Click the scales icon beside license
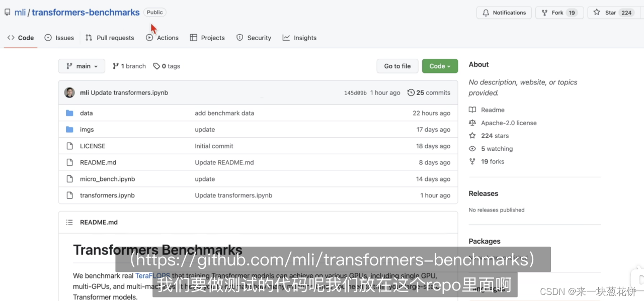Viewport: 644px width, 301px height. tap(472, 123)
